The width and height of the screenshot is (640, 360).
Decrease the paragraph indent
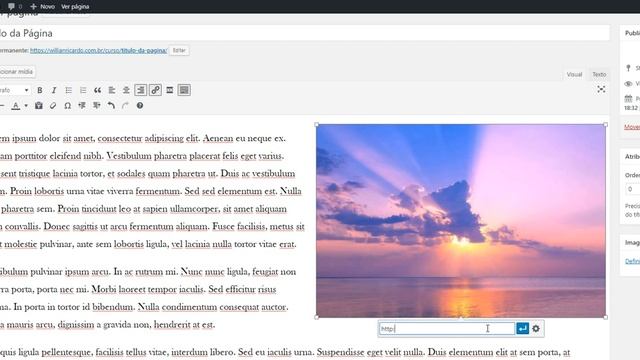point(82,106)
